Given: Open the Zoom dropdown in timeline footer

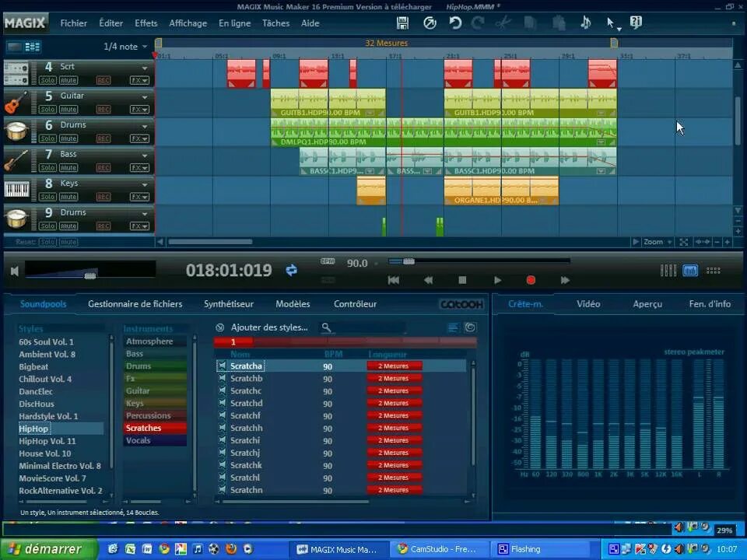Looking at the screenshot, I should pos(658,242).
